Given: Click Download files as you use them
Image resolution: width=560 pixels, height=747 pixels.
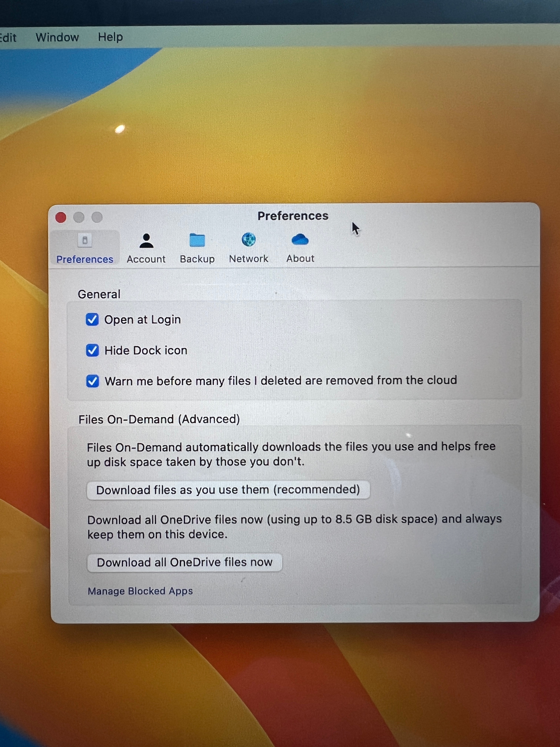Looking at the screenshot, I should click(228, 490).
